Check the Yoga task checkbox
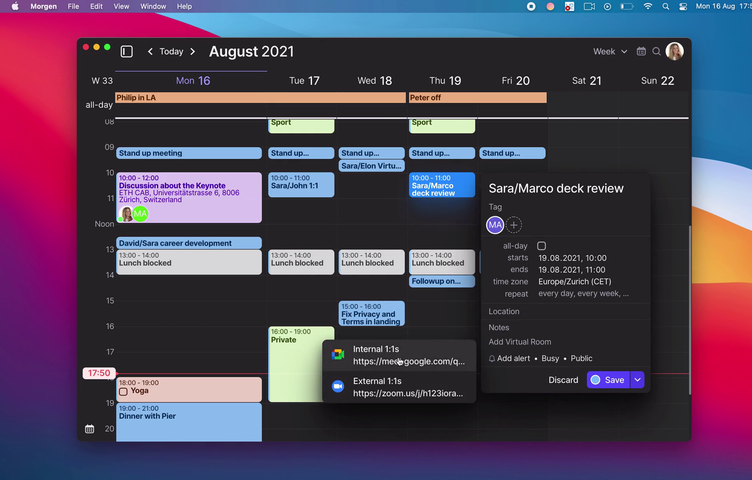This screenshot has height=480, width=752. pyautogui.click(x=123, y=392)
